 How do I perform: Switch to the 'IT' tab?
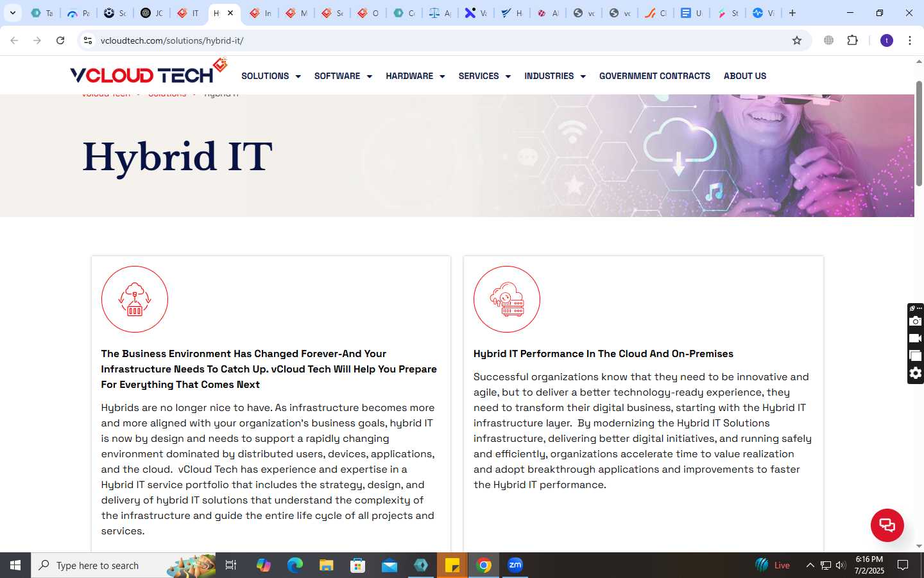[x=188, y=13]
